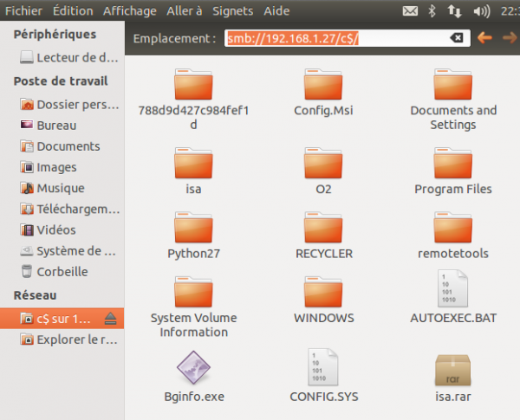Open the Python27 folder

(193, 228)
